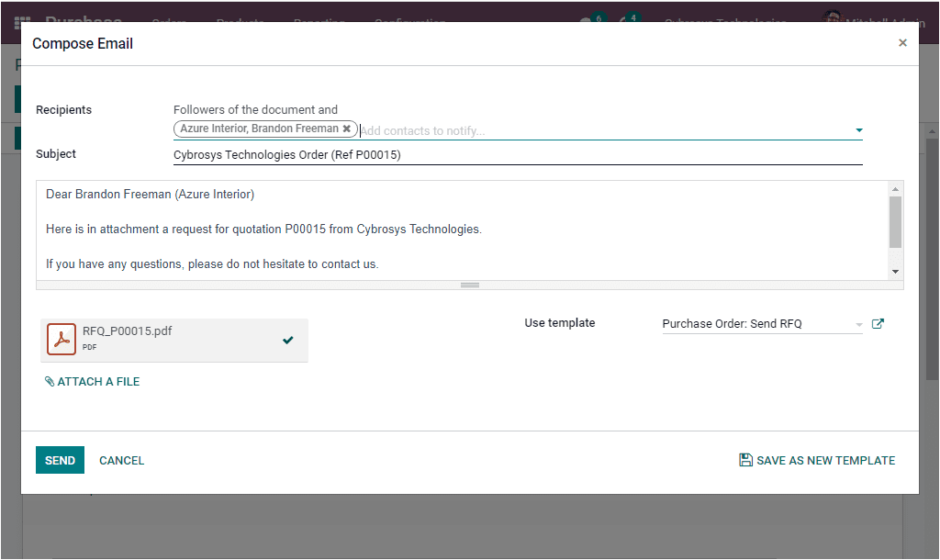This screenshot has height=560, width=940.
Task: Click the PDF icon on RFQ_P00015.pdf
Action: point(62,339)
